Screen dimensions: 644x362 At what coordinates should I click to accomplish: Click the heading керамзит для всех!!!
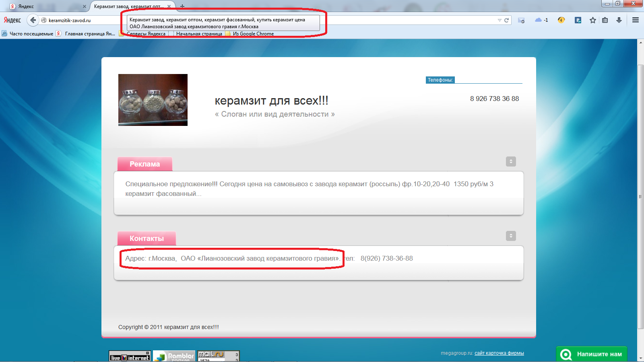tap(272, 100)
